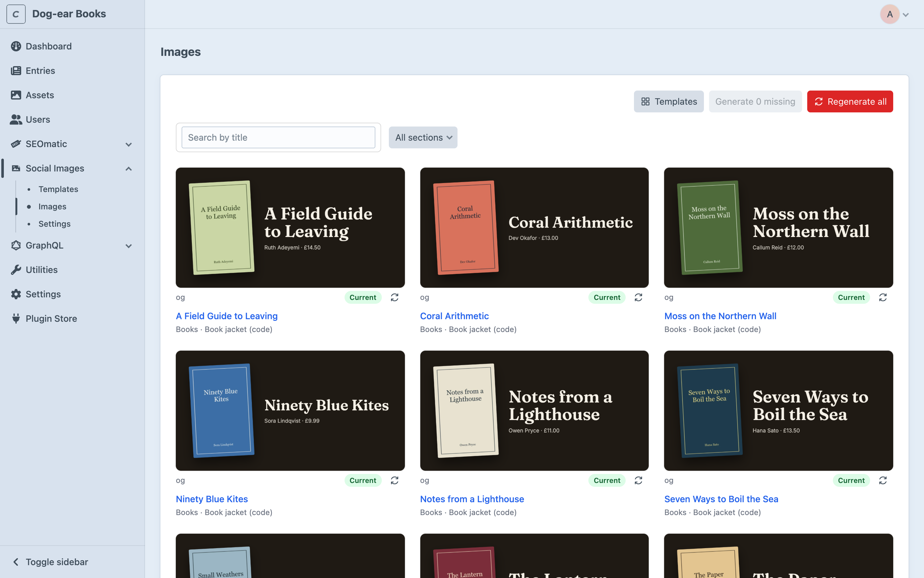Click the Social Images sidebar icon
The image size is (924, 578).
coord(16,168)
